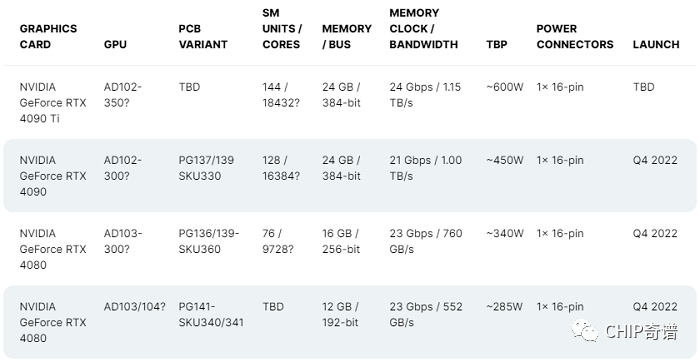Click the GPU column header
Viewport: 700px width, 362px height.
[x=115, y=45]
